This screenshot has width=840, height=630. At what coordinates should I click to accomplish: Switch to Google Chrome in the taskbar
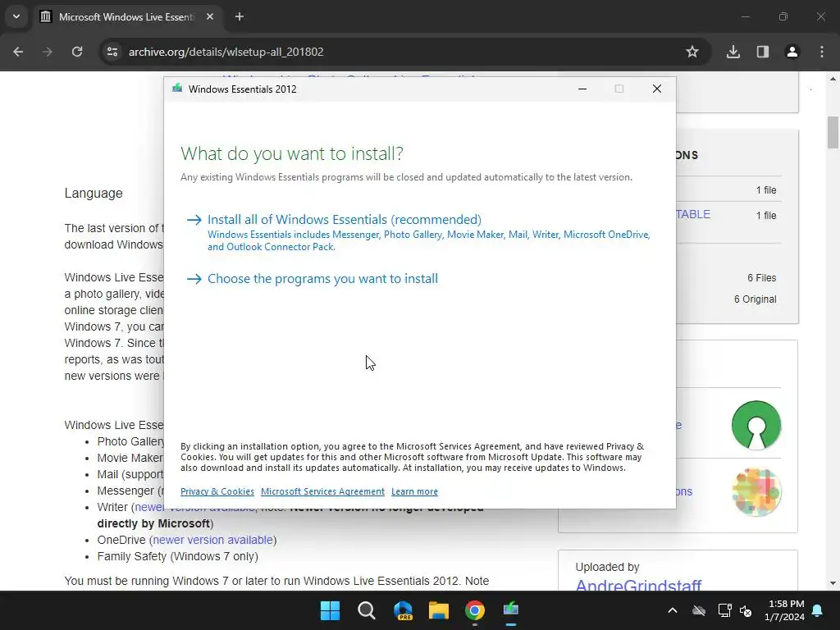tap(475, 610)
